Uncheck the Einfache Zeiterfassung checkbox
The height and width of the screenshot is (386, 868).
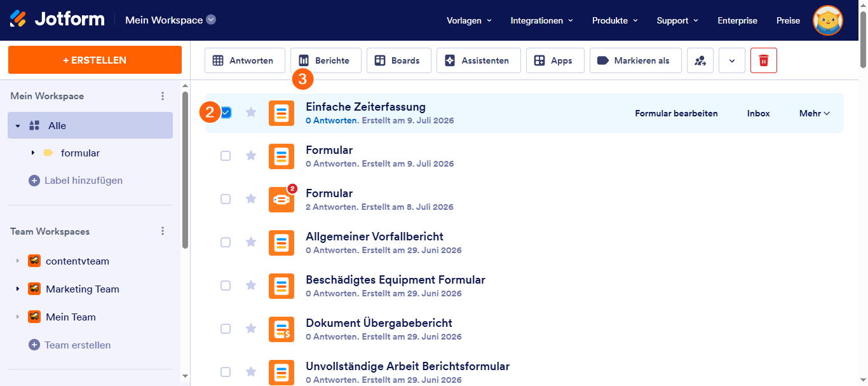[x=226, y=113]
